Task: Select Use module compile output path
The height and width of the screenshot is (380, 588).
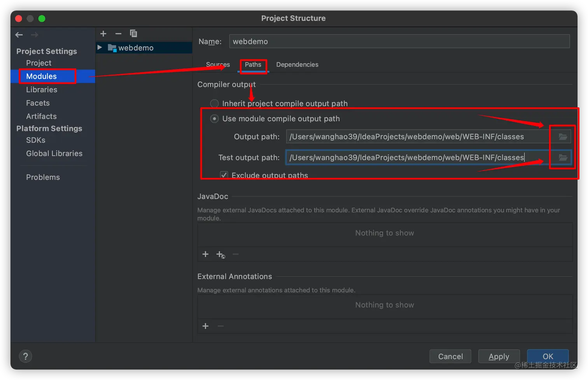Action: click(214, 119)
